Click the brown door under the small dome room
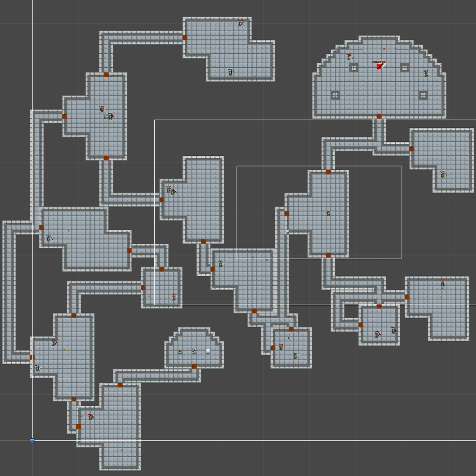Image resolution: width=476 pixels, height=476 pixels. click(194, 366)
